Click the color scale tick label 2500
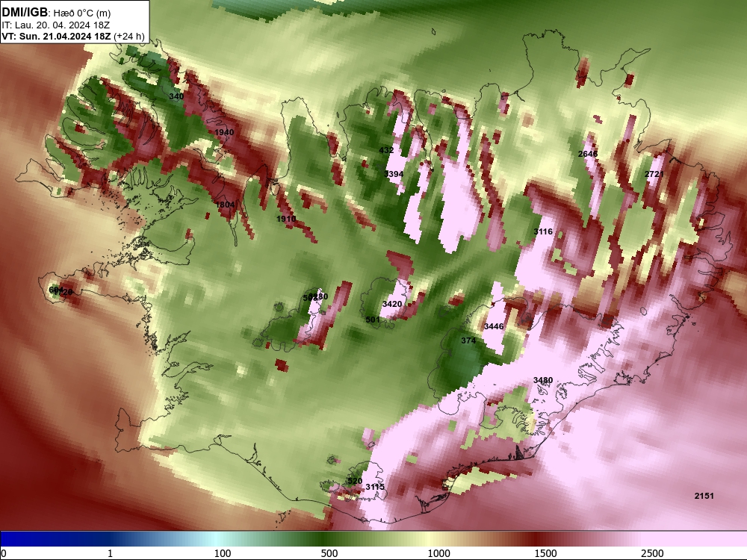Viewport: 747px width, 560px height. (x=652, y=553)
